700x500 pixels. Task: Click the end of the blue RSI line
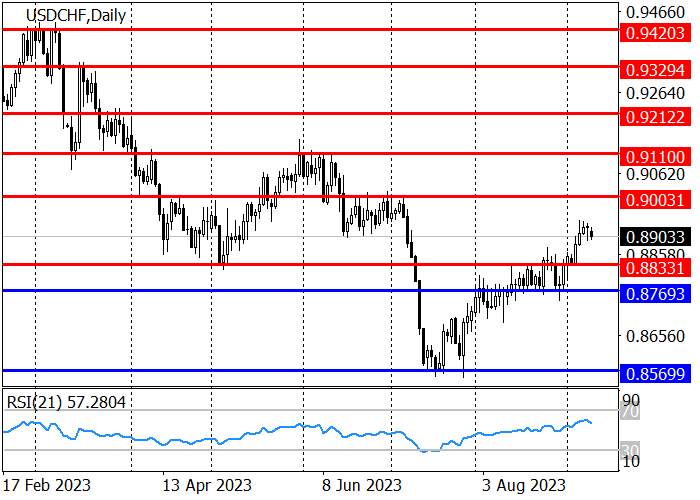(592, 423)
